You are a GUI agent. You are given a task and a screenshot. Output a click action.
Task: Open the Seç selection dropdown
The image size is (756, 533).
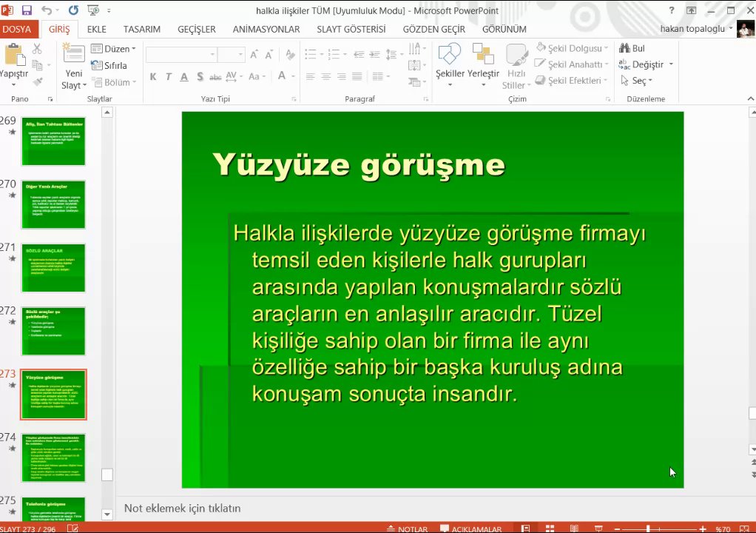tap(636, 81)
